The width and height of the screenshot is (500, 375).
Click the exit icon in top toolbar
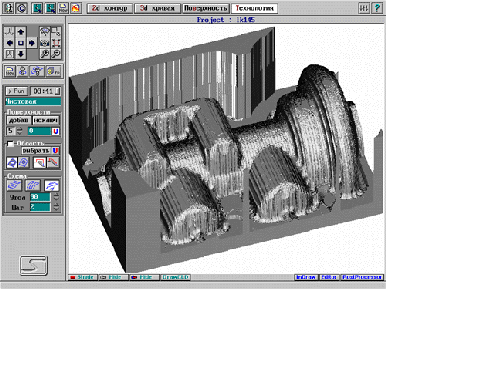click(8, 8)
